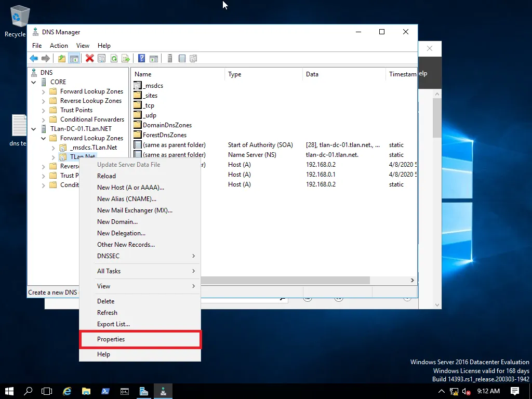This screenshot has width=532, height=399.
Task: Select the _udp folder in list
Action: click(x=145, y=115)
